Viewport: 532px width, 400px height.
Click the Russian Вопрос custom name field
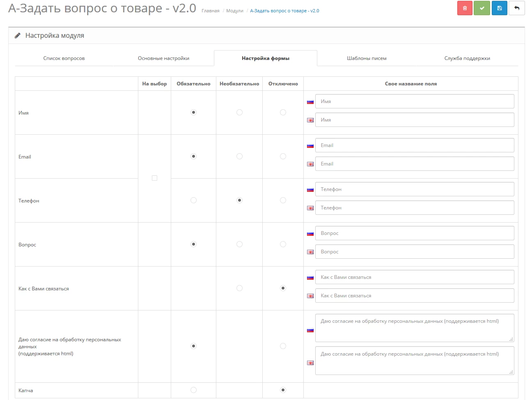tap(415, 233)
